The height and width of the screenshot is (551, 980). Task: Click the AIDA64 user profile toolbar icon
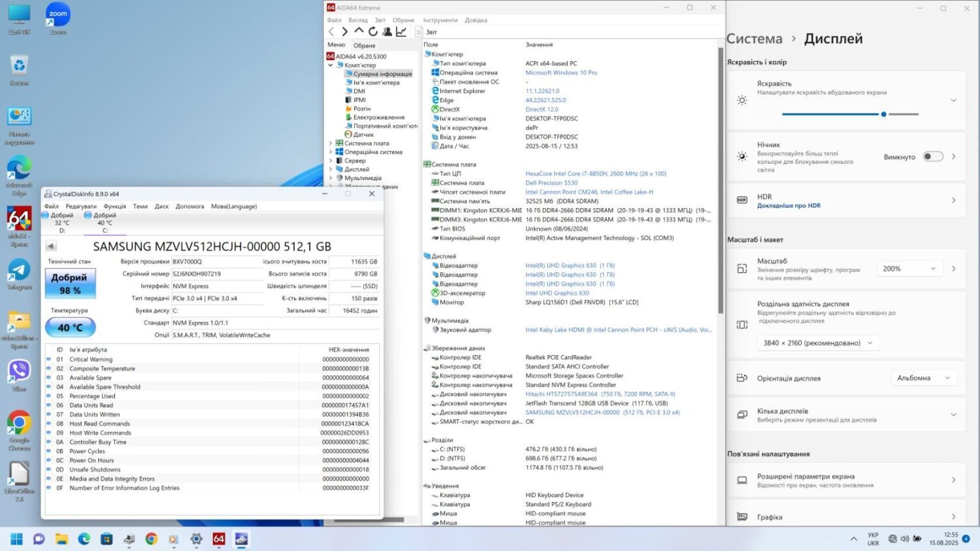(387, 31)
